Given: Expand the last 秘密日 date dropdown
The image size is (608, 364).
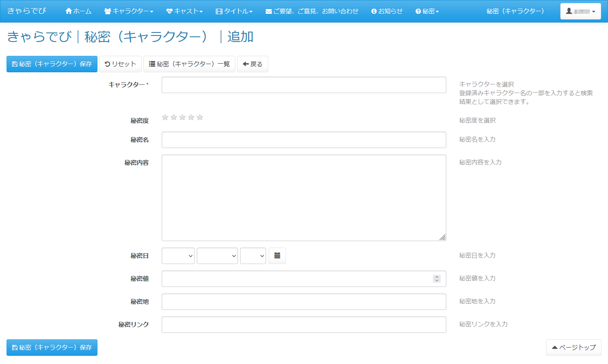Looking at the screenshot, I should tap(253, 256).
